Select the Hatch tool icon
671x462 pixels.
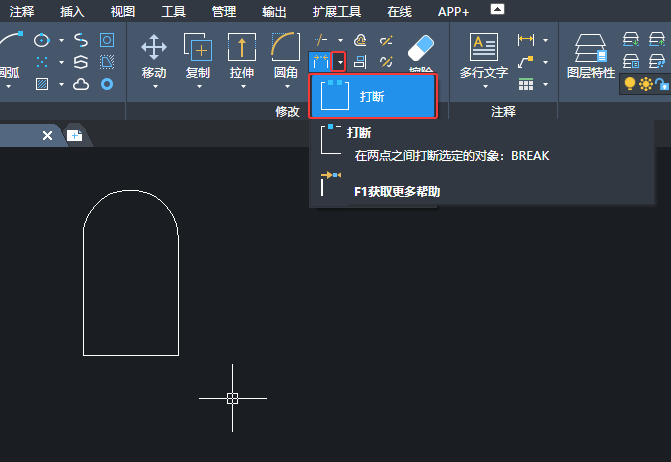point(42,84)
